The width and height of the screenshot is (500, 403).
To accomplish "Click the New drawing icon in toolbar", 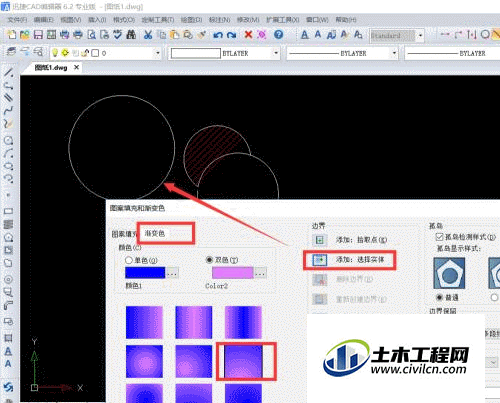I will click(x=12, y=35).
